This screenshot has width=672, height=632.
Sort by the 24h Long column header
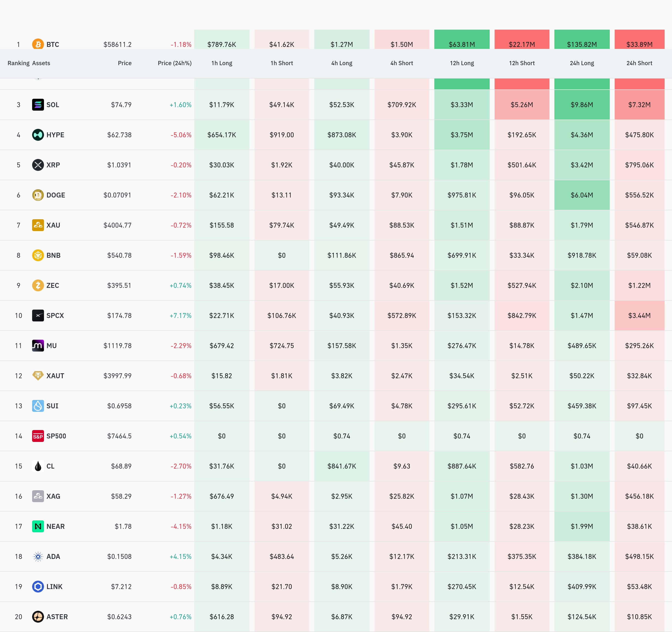[582, 63]
